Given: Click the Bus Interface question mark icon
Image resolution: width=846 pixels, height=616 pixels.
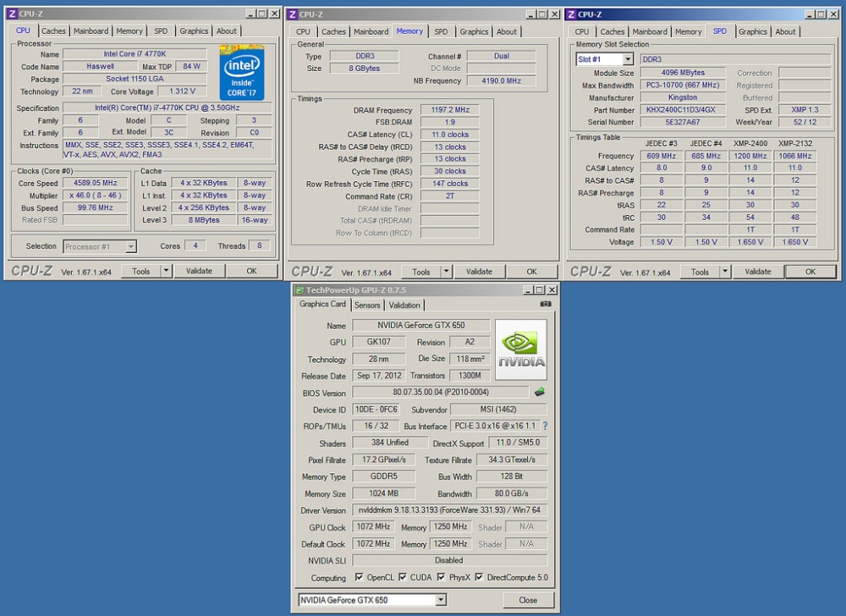Looking at the screenshot, I should coord(545,426).
